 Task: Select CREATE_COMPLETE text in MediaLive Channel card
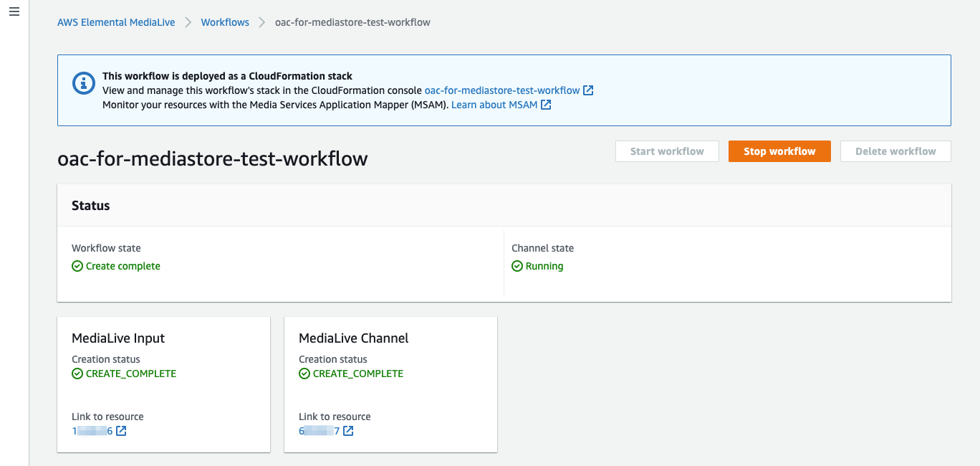(358, 374)
